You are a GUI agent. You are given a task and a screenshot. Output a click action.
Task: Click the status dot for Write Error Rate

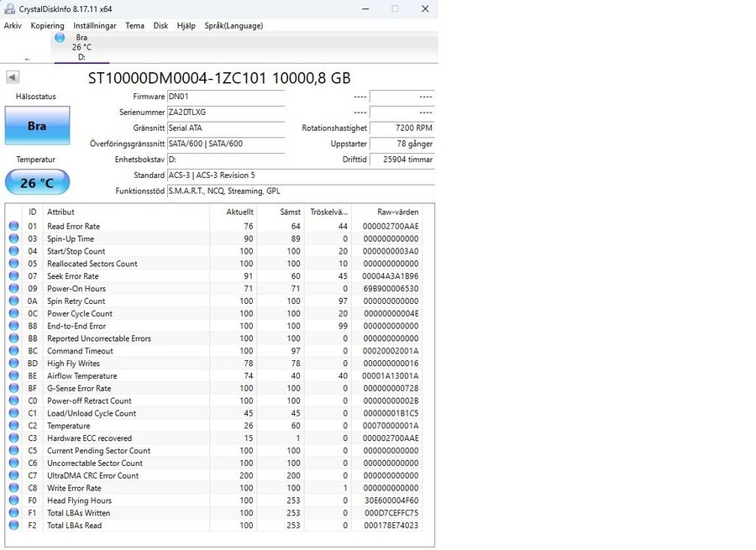(x=13, y=489)
